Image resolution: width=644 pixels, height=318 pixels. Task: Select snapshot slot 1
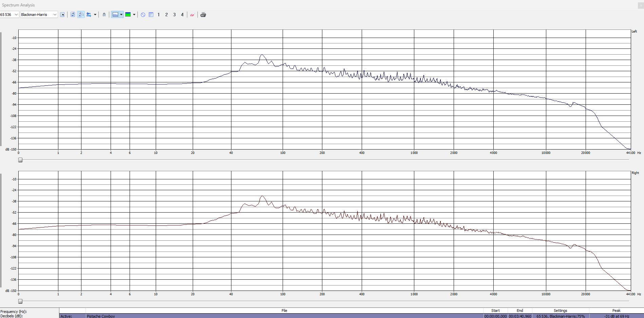click(158, 15)
